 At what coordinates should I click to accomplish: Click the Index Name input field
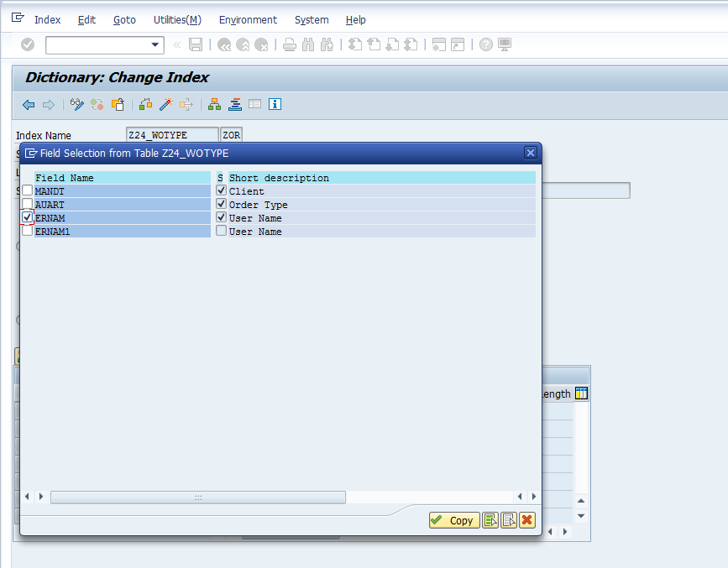172,134
